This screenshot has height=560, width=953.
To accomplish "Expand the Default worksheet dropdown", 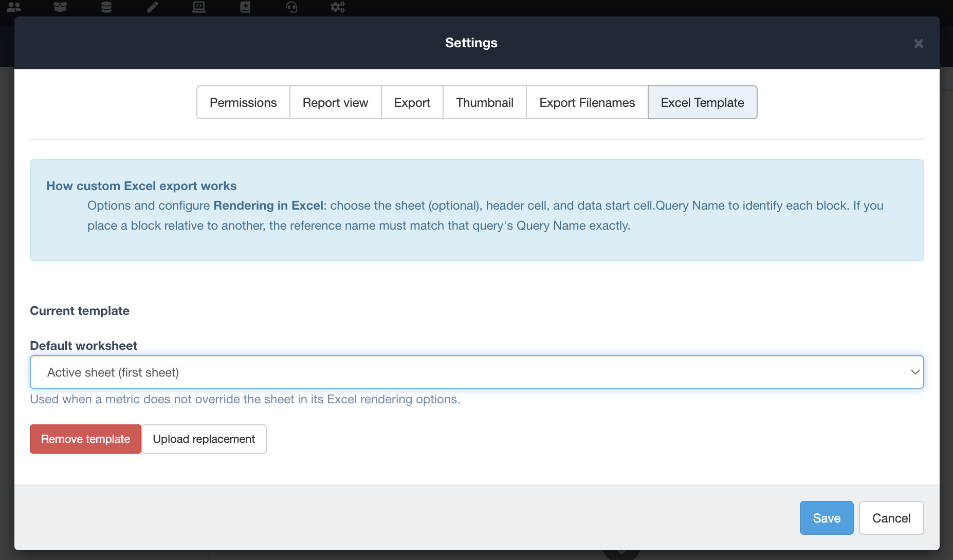I will (x=476, y=372).
